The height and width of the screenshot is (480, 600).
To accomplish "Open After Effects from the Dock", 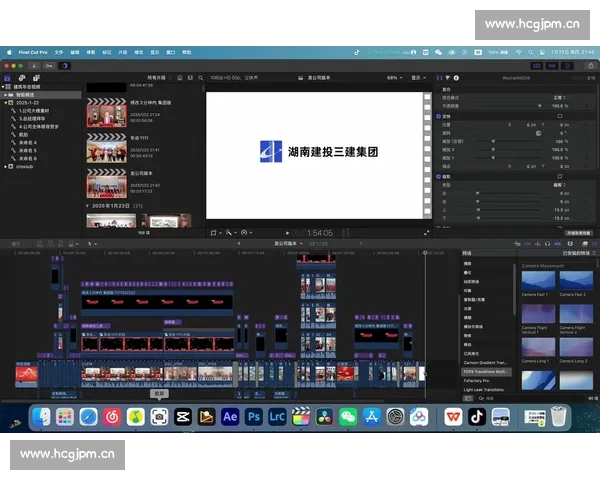I will click(230, 416).
